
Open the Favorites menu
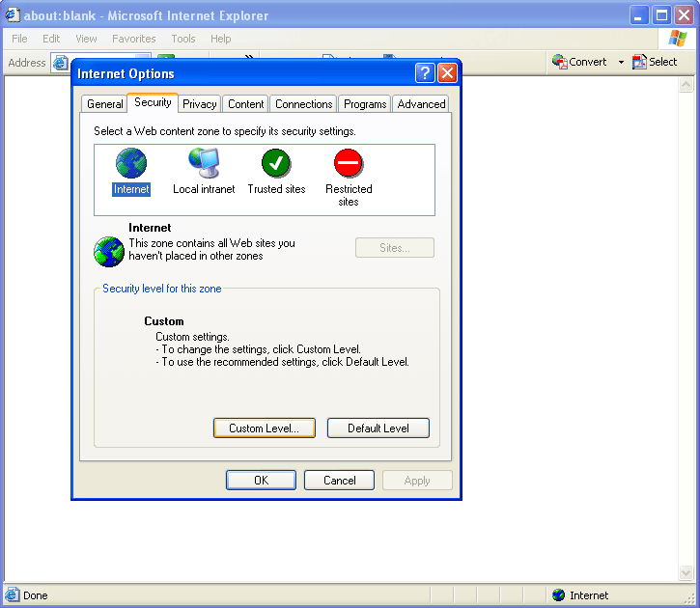(133, 39)
